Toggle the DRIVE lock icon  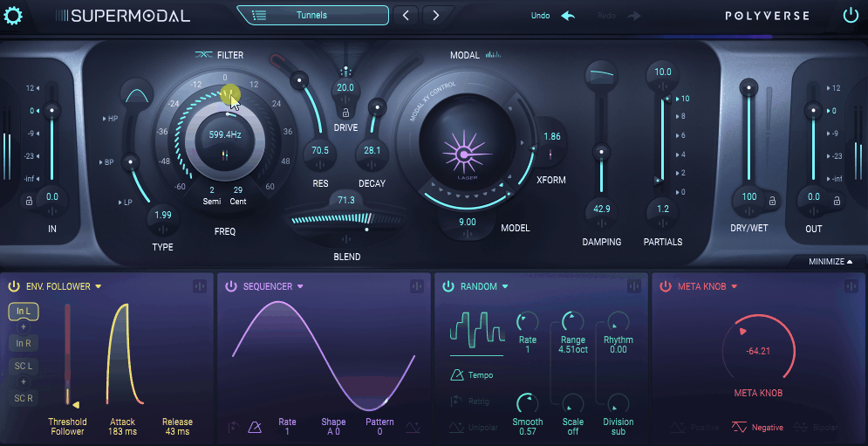click(345, 113)
